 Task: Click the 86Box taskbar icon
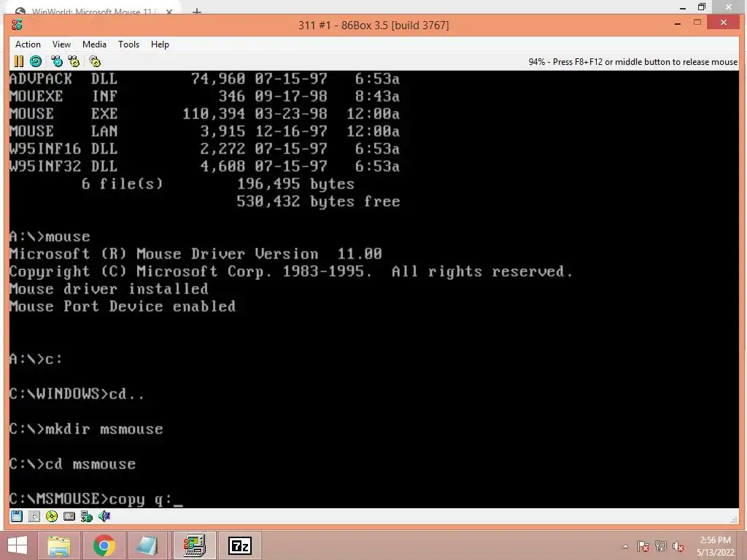point(194,545)
